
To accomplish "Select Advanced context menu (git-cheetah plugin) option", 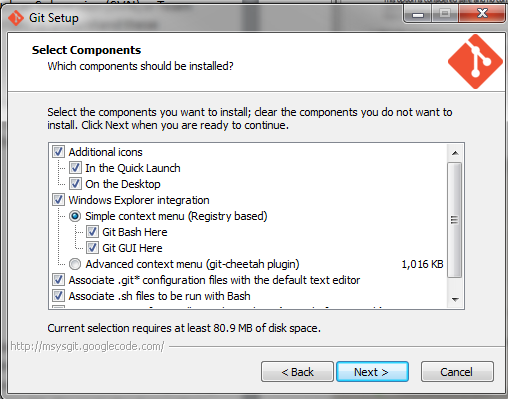I will click(75, 264).
